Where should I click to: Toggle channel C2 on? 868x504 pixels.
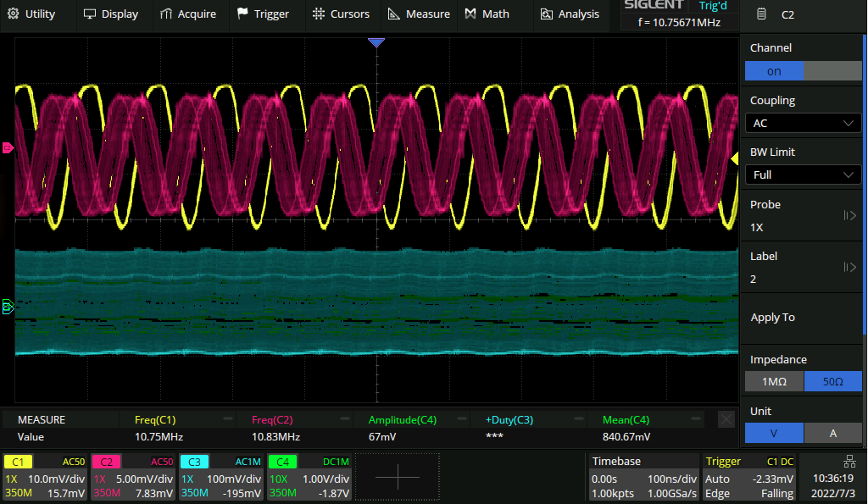774,71
